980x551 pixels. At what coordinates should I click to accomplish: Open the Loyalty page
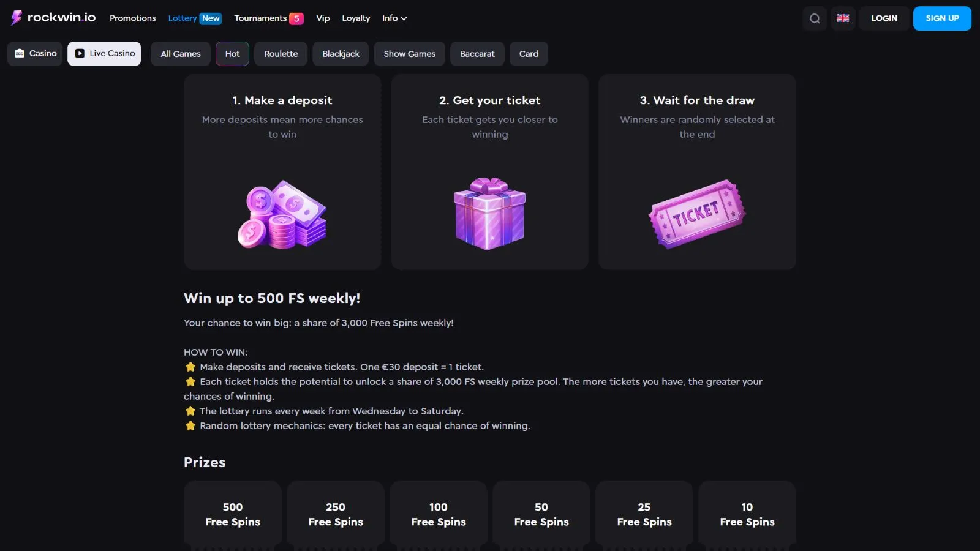(356, 18)
